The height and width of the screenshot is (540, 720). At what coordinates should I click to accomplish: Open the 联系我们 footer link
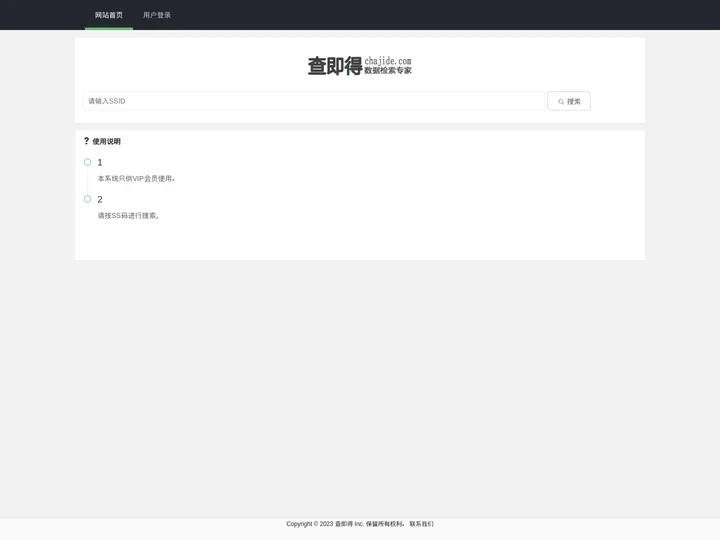(x=422, y=524)
